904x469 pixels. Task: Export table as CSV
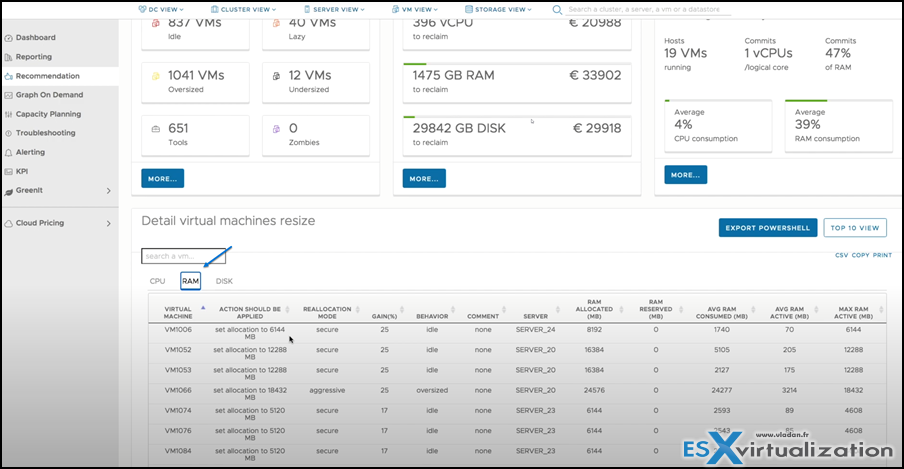(842, 255)
